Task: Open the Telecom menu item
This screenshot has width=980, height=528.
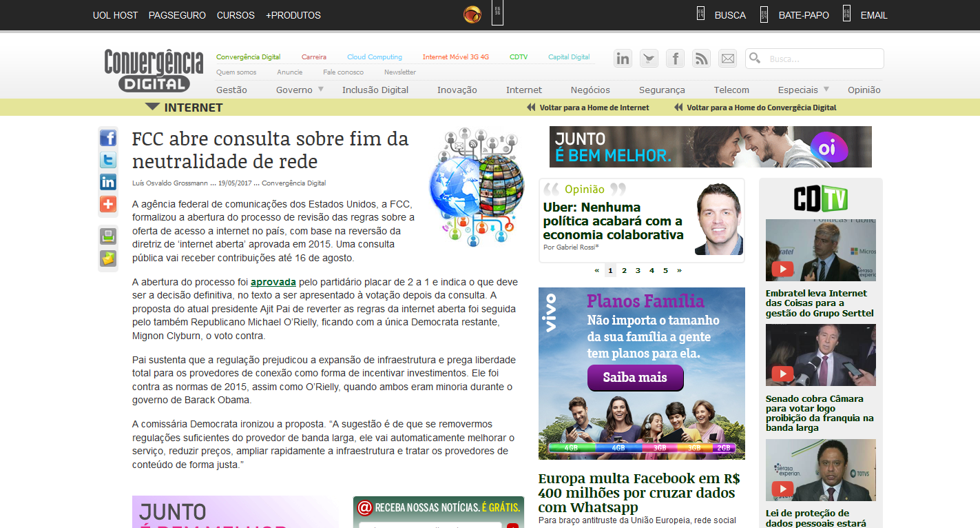Action: click(x=731, y=90)
